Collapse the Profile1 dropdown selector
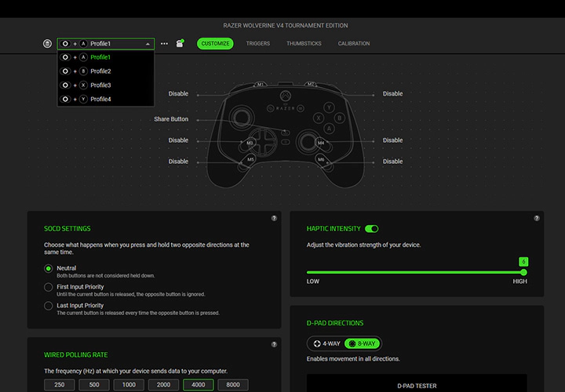Image resolution: width=565 pixels, height=392 pixels. tap(106, 44)
